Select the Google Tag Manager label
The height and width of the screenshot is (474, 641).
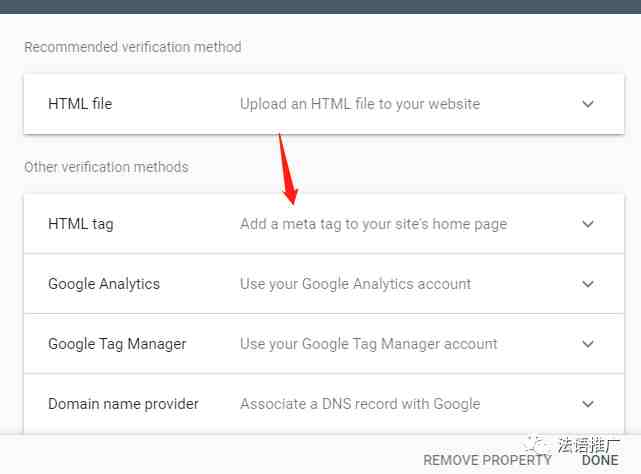point(117,344)
